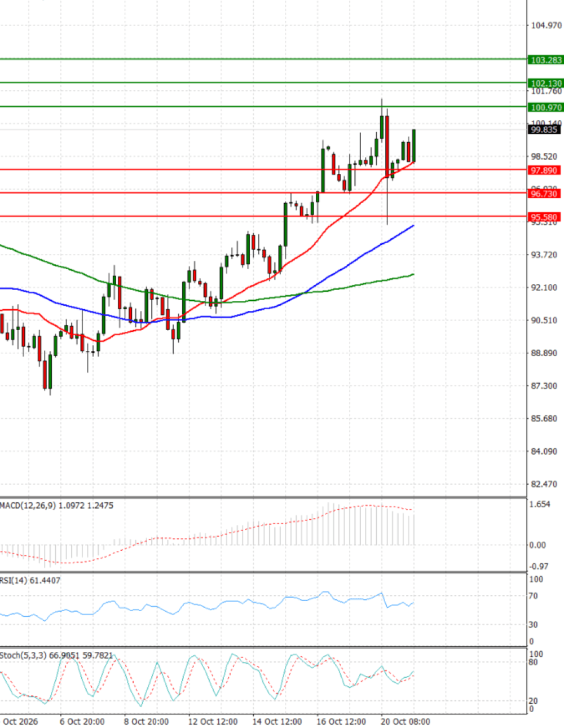Image resolution: width=564 pixels, height=728 pixels.
Task: Click the 16 Oct 12:00 time label
Action: (x=341, y=721)
